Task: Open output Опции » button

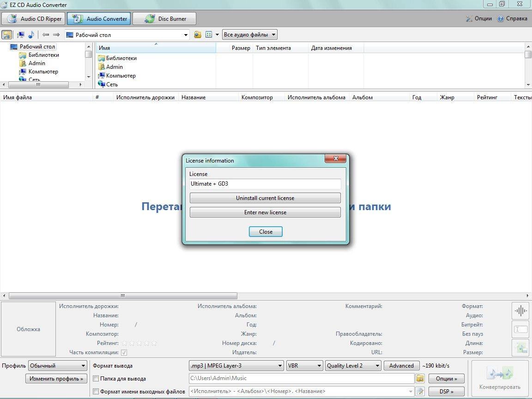Action: point(446,379)
